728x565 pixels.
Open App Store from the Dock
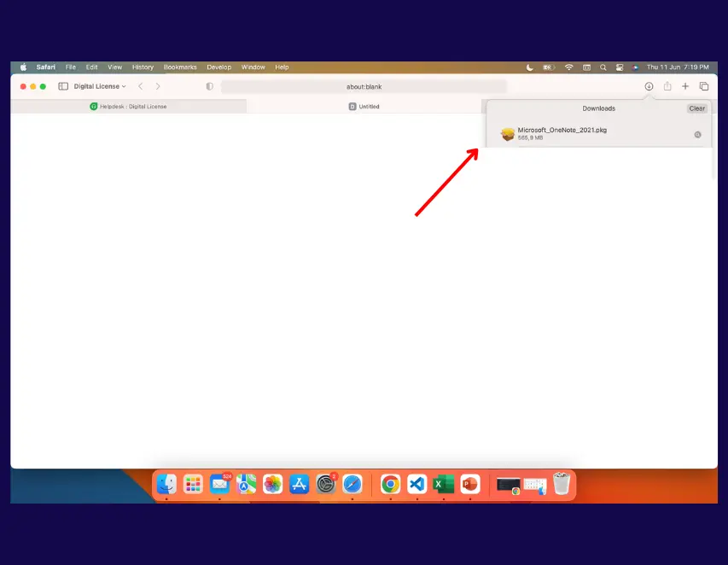299,485
